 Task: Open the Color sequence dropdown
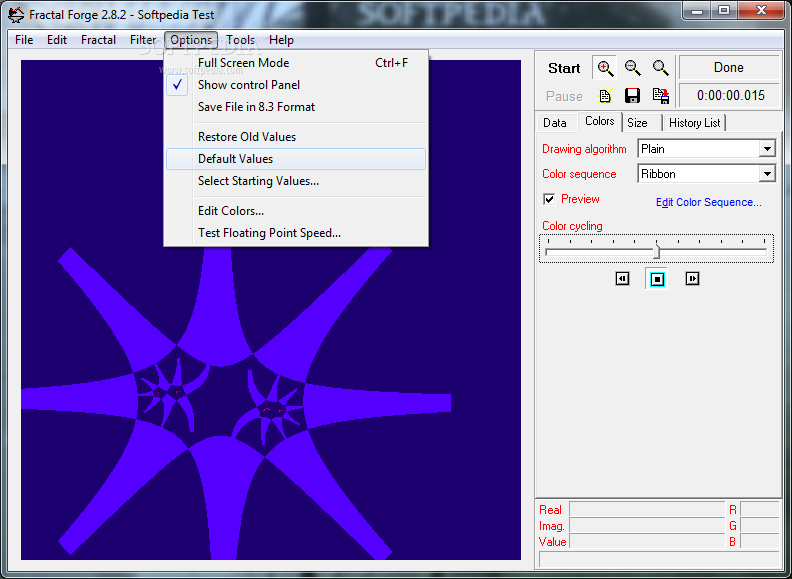pyautogui.click(x=767, y=174)
